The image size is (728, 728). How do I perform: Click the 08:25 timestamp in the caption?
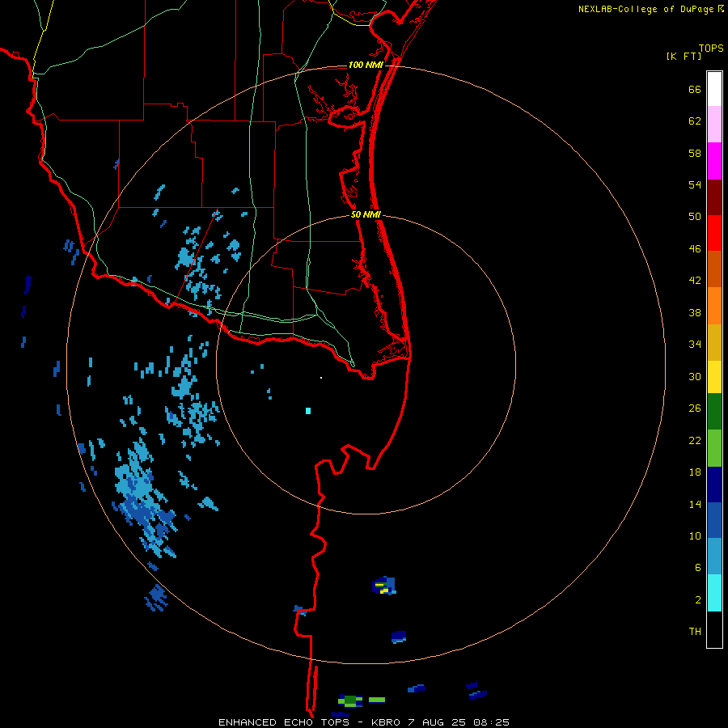pos(491,722)
